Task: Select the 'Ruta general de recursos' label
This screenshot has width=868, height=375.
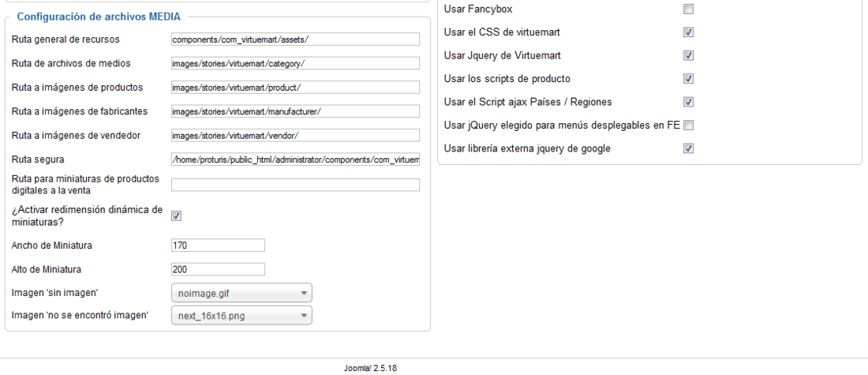Action: (65, 39)
